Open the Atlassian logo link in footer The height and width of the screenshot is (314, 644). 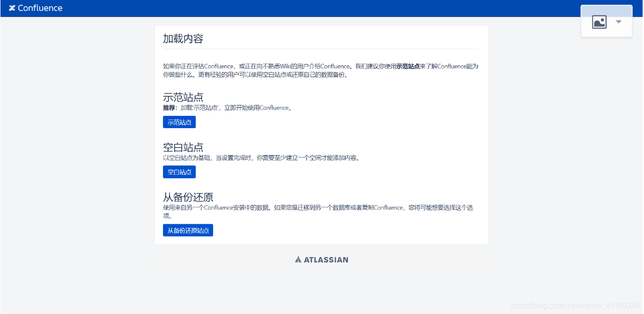(322, 259)
